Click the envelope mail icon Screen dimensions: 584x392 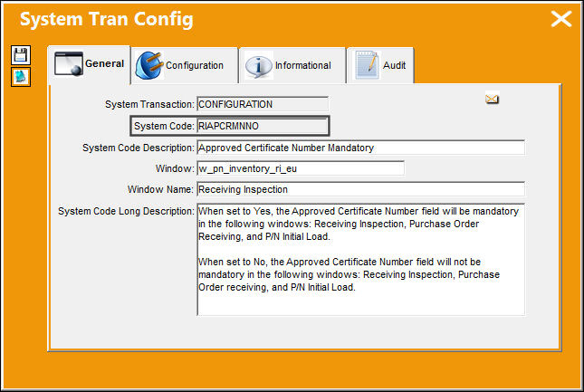click(492, 99)
